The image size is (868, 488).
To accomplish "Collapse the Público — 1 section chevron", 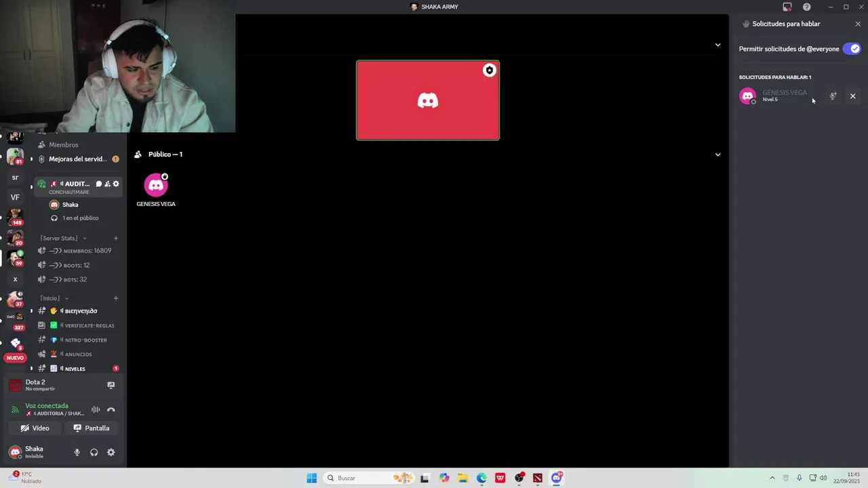I will 717,155.
